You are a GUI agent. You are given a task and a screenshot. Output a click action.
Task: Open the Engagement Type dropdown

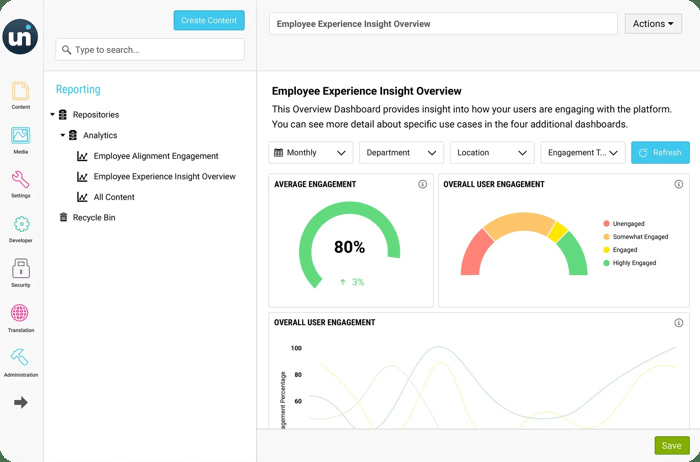point(583,153)
